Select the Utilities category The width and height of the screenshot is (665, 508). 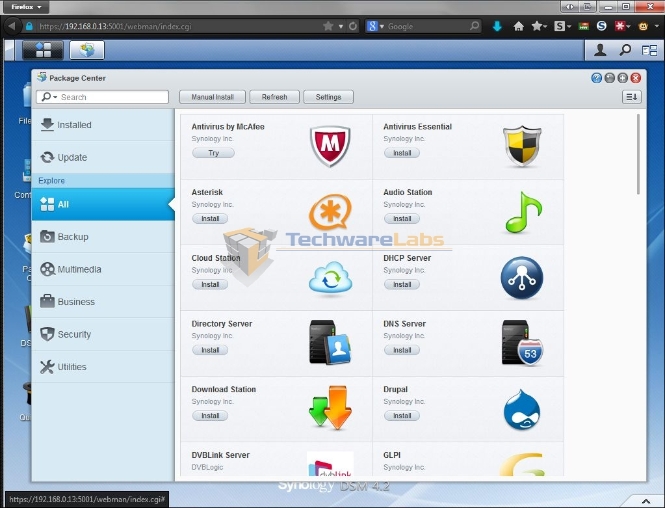pyautogui.click(x=103, y=367)
